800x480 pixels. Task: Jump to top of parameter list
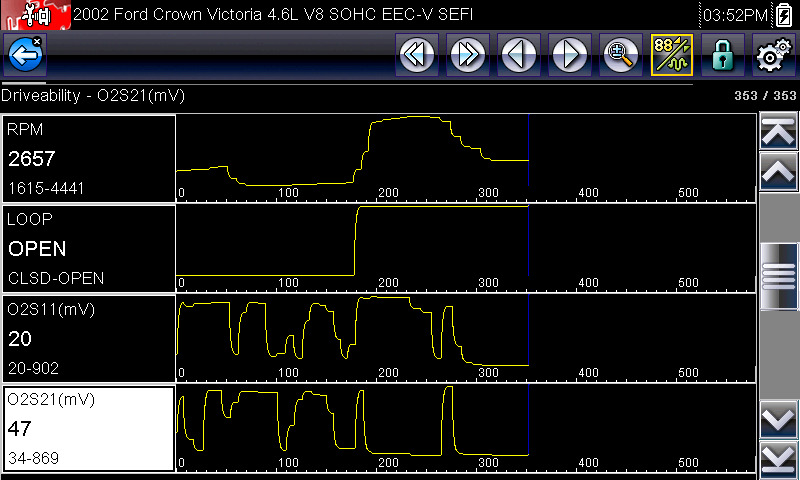click(x=779, y=132)
